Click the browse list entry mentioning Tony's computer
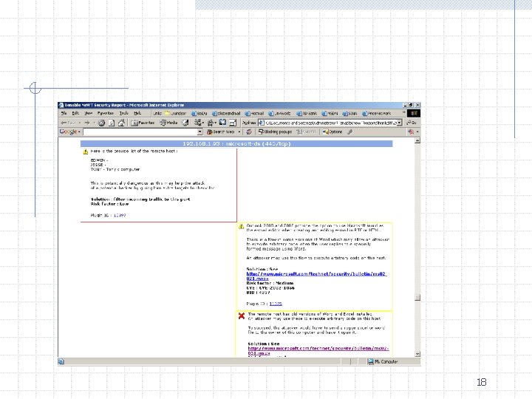 click(115, 169)
